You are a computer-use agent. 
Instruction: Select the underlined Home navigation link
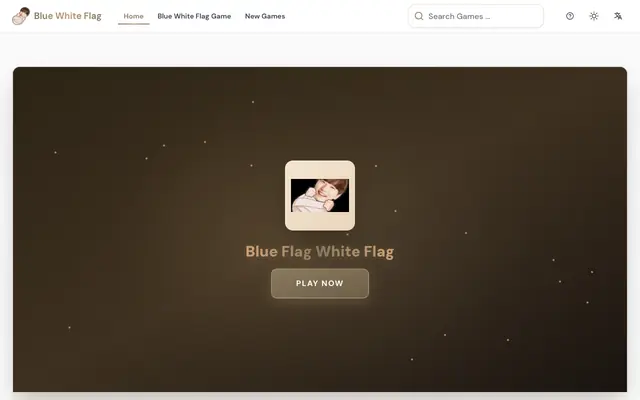(x=133, y=16)
